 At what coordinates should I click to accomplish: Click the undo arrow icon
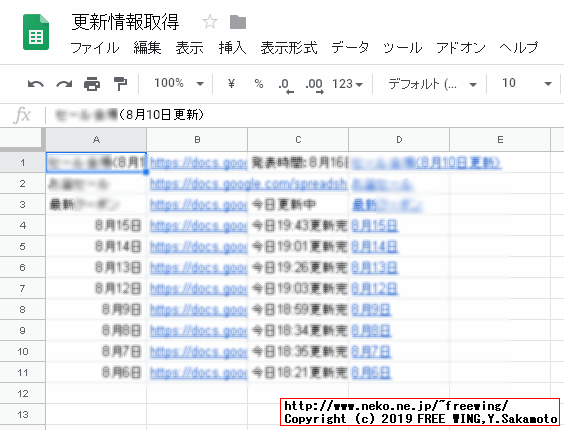point(36,84)
